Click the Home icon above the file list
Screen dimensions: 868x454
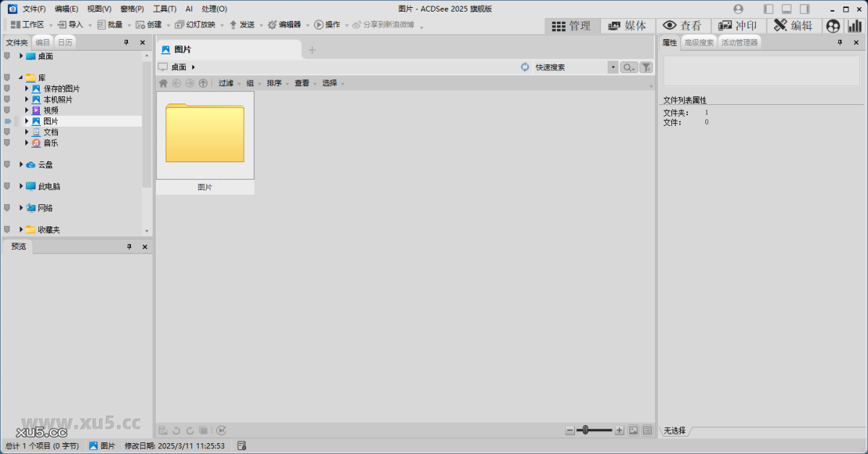[163, 83]
